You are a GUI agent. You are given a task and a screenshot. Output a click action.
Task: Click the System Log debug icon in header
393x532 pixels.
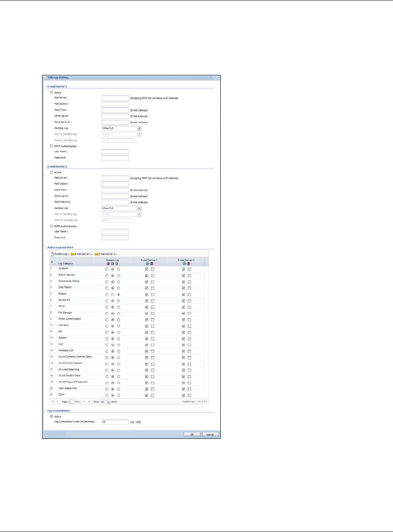pyautogui.click(x=117, y=263)
